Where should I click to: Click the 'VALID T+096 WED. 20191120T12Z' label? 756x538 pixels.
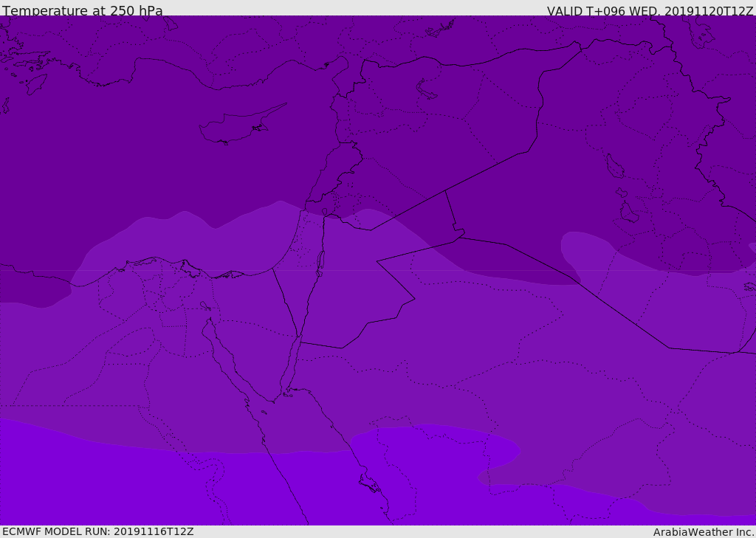point(650,11)
